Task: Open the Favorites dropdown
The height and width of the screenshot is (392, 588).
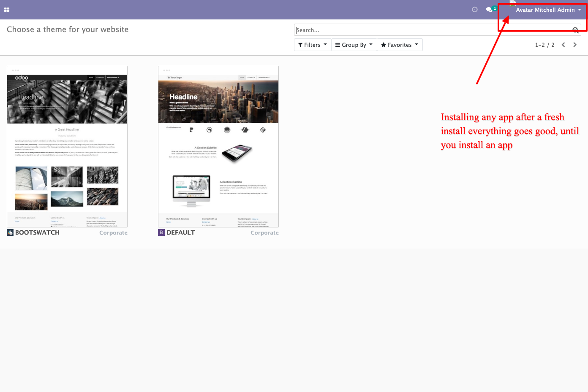Action: pyautogui.click(x=400, y=44)
